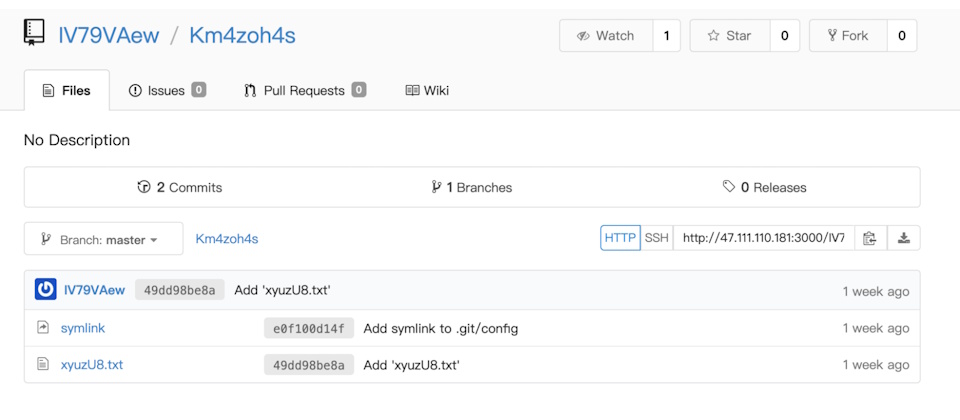Fork this repository
This screenshot has height=420, width=960.
[848, 36]
